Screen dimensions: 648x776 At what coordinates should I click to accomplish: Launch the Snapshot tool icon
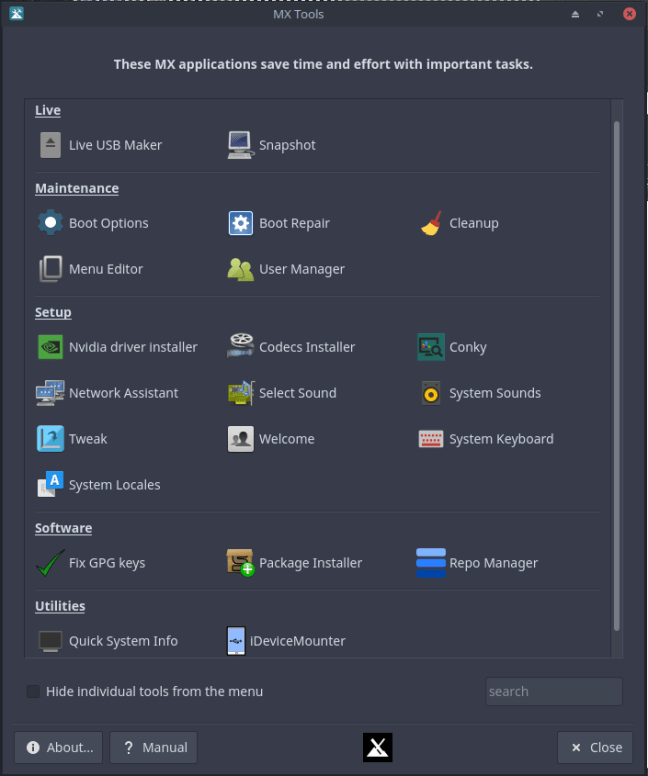point(241,145)
